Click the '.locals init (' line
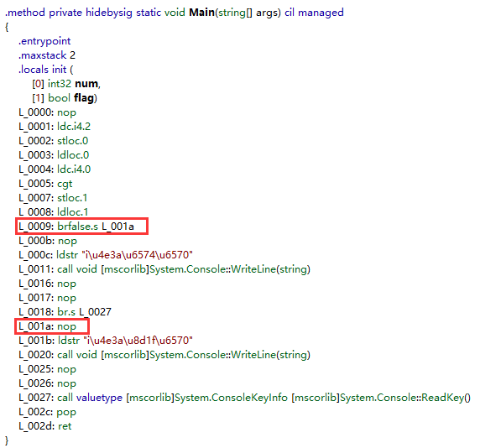The height and width of the screenshot is (448, 501). pos(45,70)
